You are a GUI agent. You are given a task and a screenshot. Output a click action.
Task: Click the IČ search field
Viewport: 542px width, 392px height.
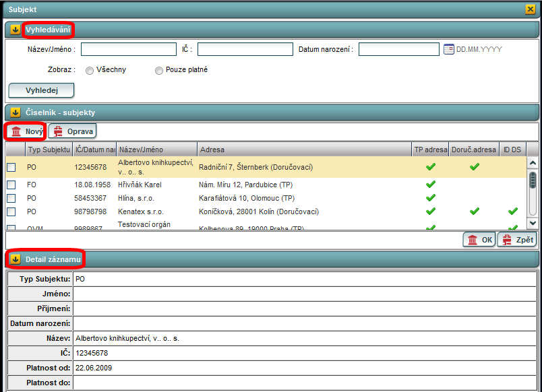pyautogui.click(x=245, y=49)
